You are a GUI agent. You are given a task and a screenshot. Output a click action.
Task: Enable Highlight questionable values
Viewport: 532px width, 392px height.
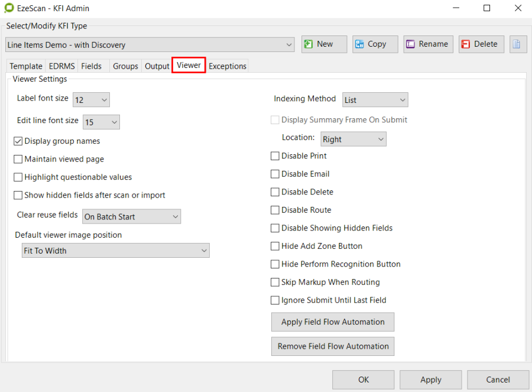tap(18, 177)
